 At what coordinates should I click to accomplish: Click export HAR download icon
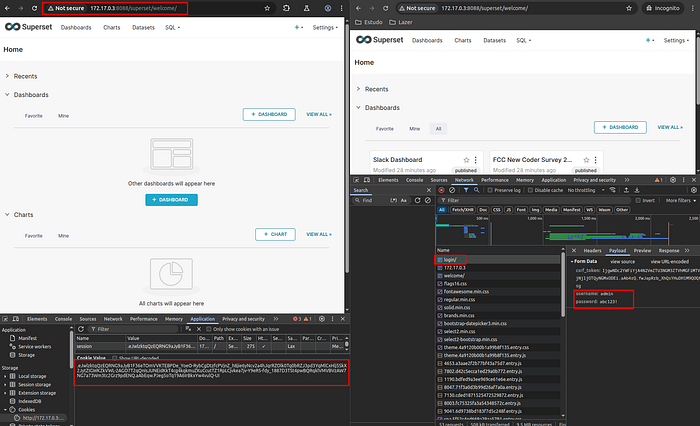(x=637, y=190)
